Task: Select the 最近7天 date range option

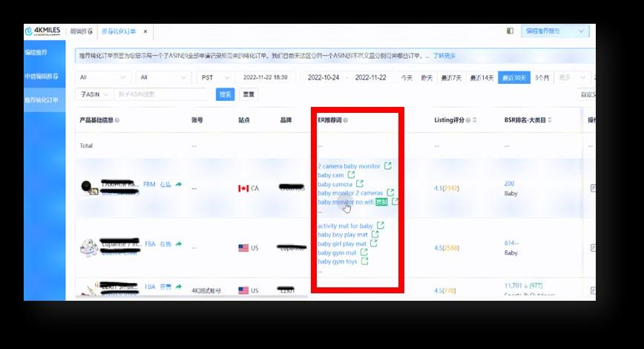Action: click(451, 78)
